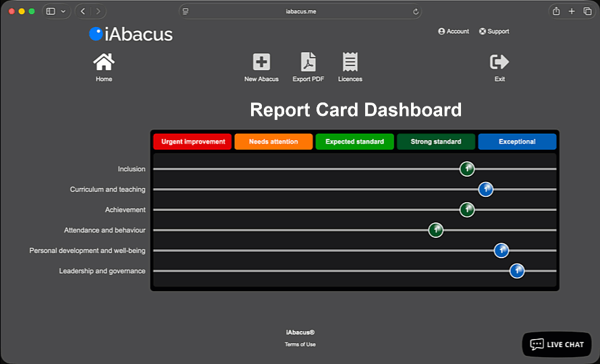600x364 pixels.
Task: Click the Attendance and behaviour slider bead
Action: pos(436,230)
